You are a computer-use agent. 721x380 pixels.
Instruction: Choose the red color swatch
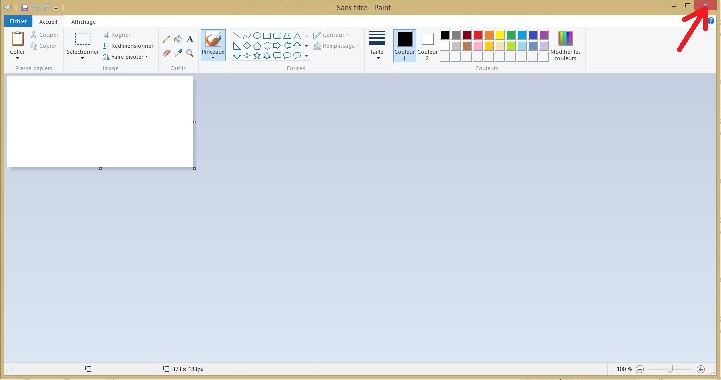click(x=478, y=35)
